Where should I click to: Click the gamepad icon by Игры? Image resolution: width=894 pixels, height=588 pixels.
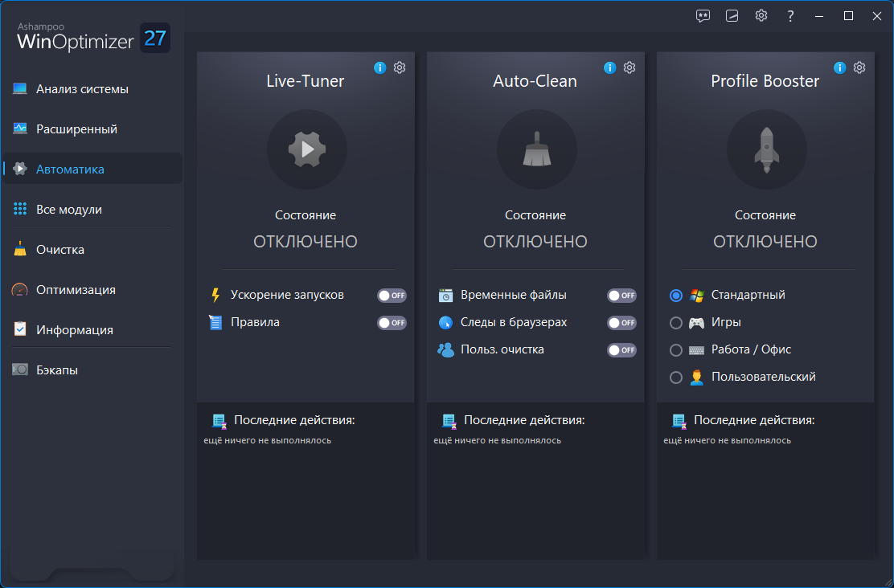pyautogui.click(x=696, y=322)
